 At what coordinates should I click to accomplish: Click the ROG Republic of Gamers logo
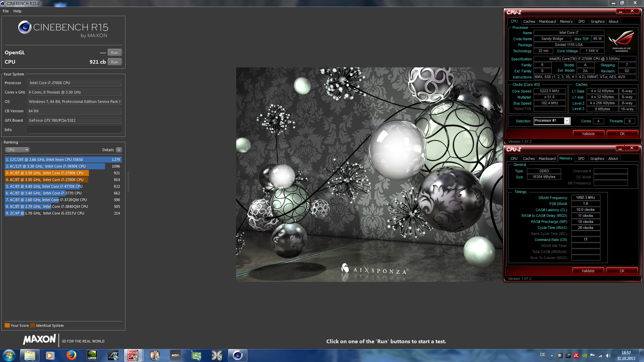621,41
